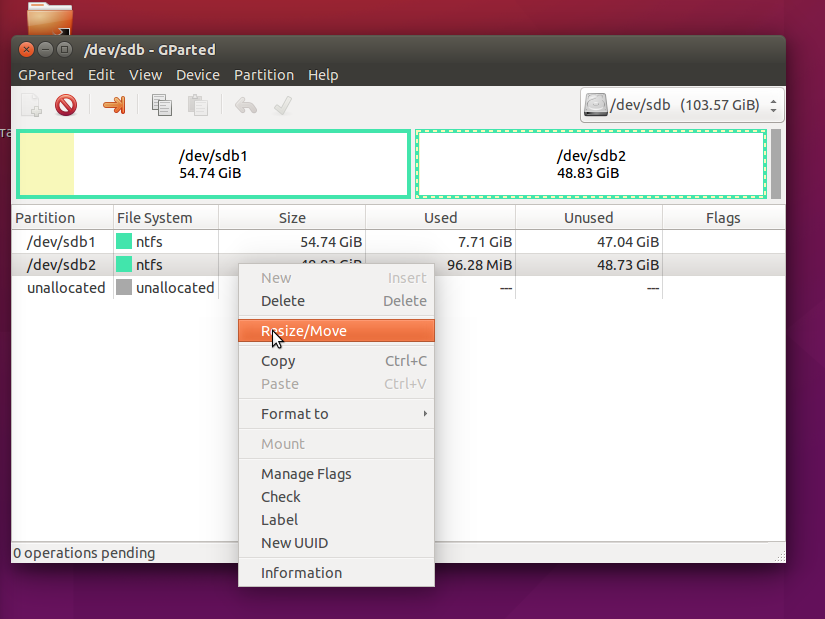Open the Partition menu in menu bar
This screenshot has width=825, height=619.
coord(263,75)
